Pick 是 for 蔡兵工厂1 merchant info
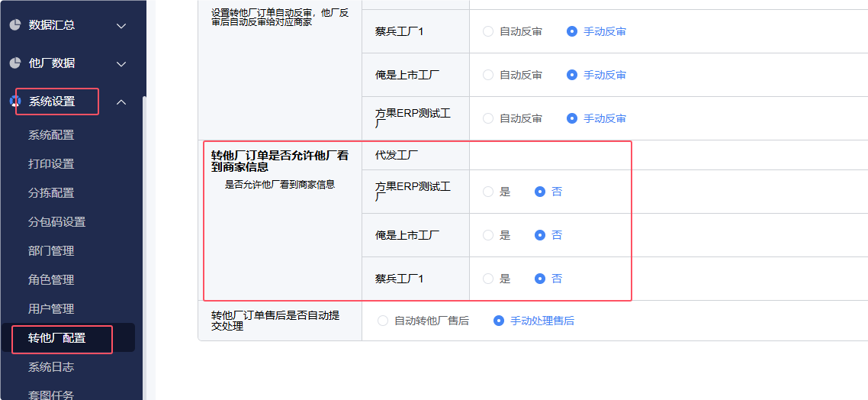 487,279
